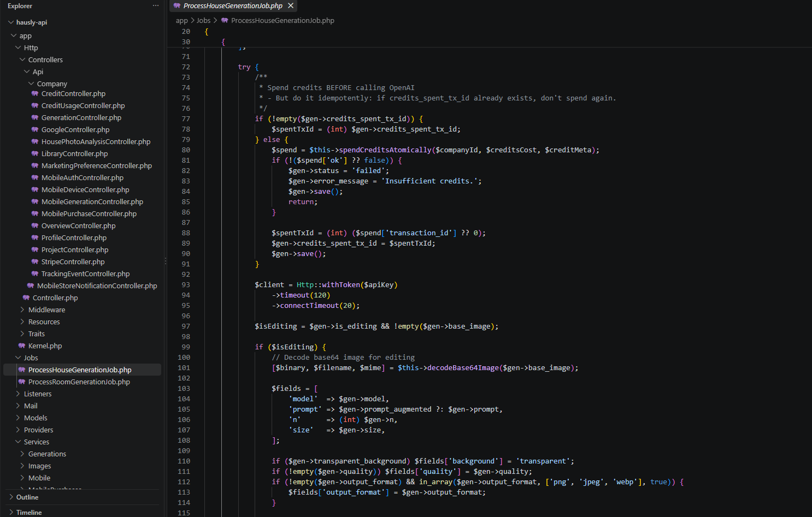Collapse the app folder
812x517 pixels.
pos(14,36)
